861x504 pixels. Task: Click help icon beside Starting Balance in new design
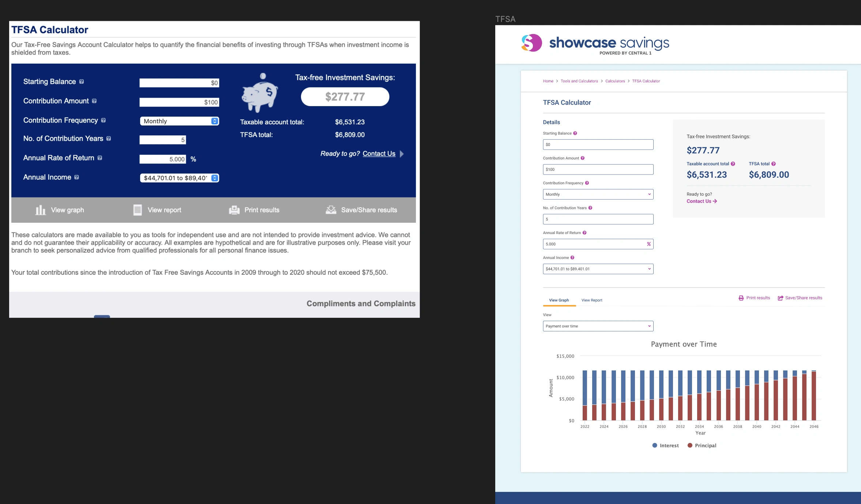(x=575, y=133)
